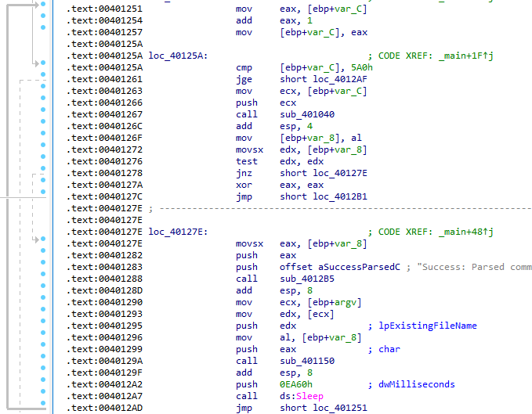Toggle breakpoint dot at address 00401261
Image resolution: width=532 pixels, height=414 pixels.
(x=43, y=79)
